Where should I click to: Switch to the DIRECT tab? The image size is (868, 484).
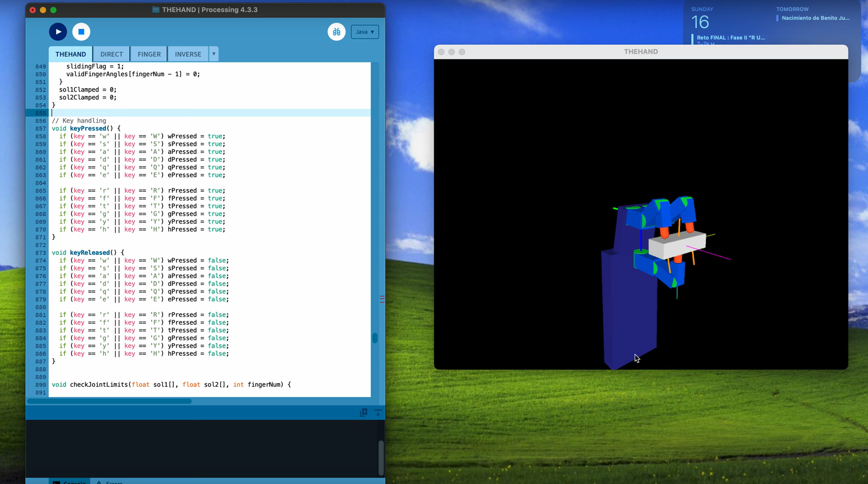111,54
